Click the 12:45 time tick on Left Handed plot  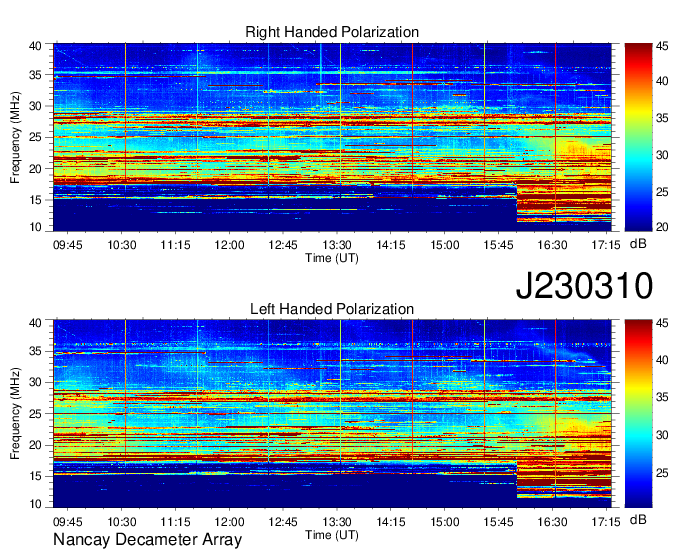pyautogui.click(x=283, y=522)
